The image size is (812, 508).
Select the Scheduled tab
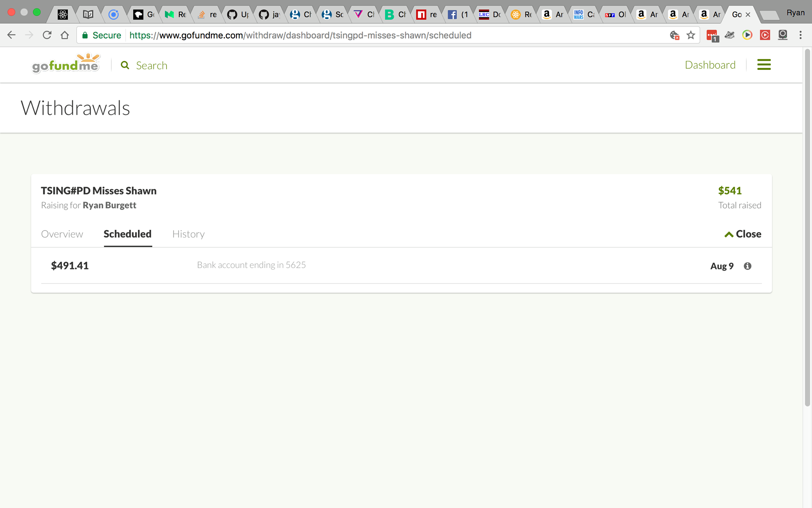pos(127,234)
